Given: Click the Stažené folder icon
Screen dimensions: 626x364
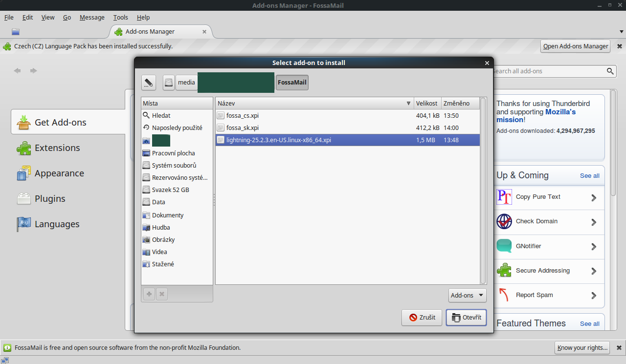Looking at the screenshot, I should click(146, 264).
